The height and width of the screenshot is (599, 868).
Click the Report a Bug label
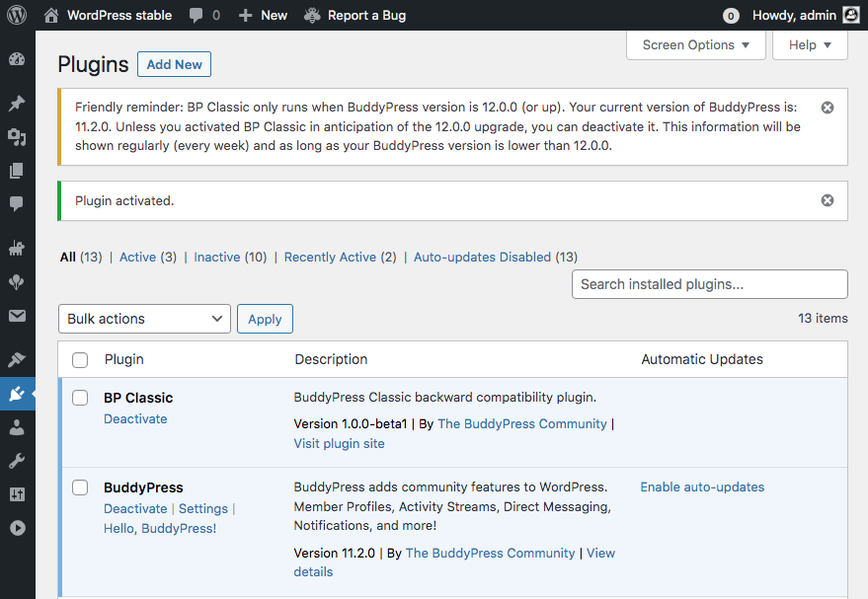click(x=367, y=16)
